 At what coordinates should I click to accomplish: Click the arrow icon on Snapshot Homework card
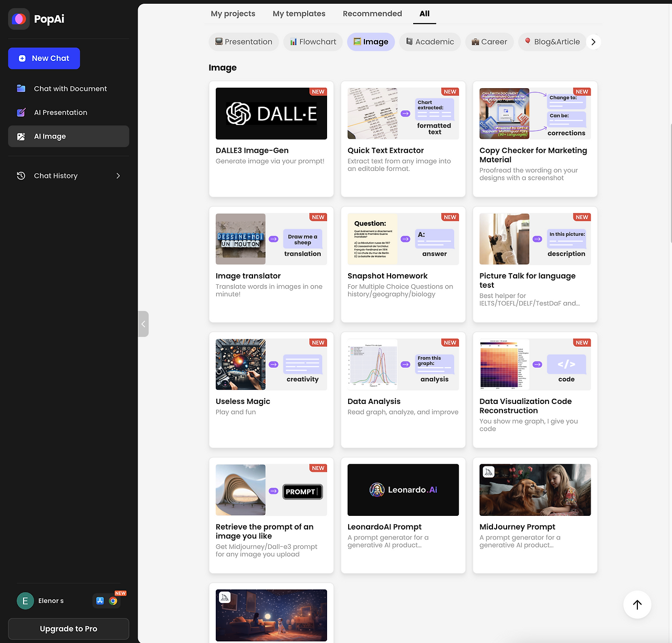[x=405, y=239]
